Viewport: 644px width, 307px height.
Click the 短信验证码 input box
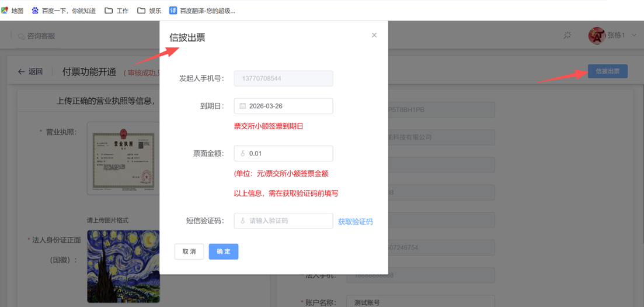click(x=284, y=221)
